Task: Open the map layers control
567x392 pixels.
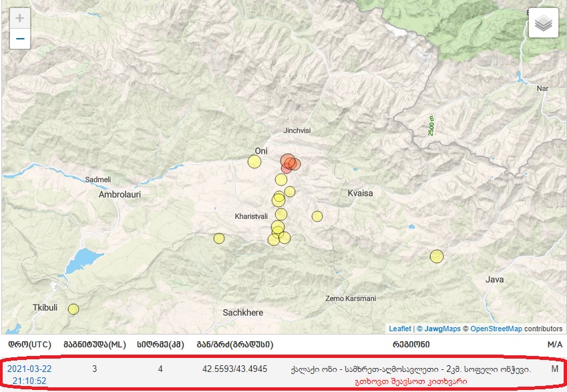Action: click(544, 23)
